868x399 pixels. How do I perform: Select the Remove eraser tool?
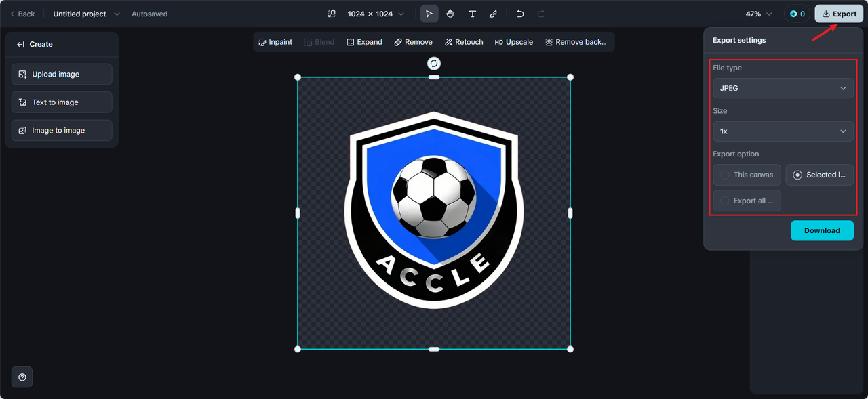pyautogui.click(x=413, y=42)
